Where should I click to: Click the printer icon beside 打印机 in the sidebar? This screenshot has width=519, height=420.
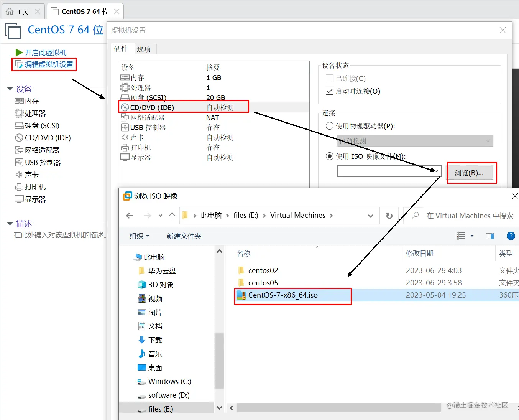point(19,187)
